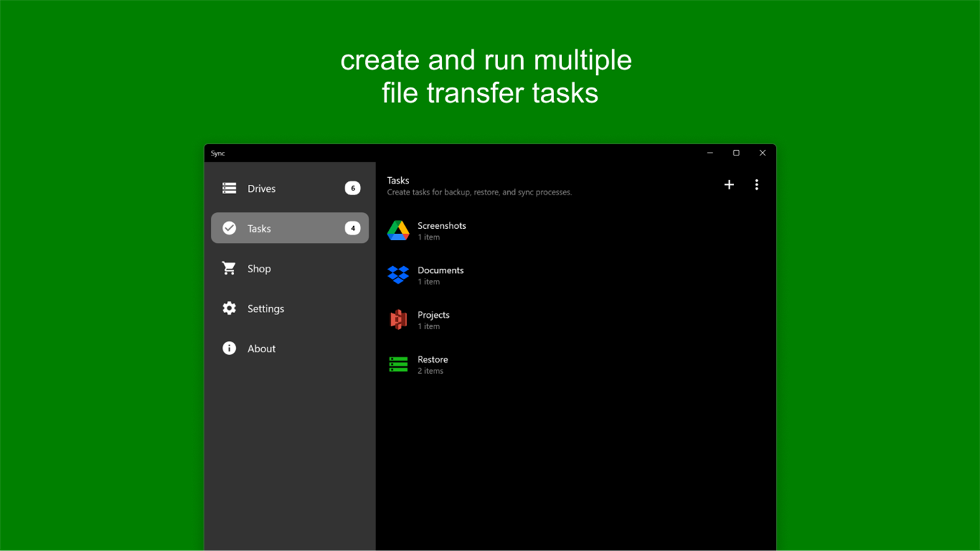This screenshot has width=980, height=551.
Task: Click the Dropbox icon beside Documents
Action: (x=398, y=275)
